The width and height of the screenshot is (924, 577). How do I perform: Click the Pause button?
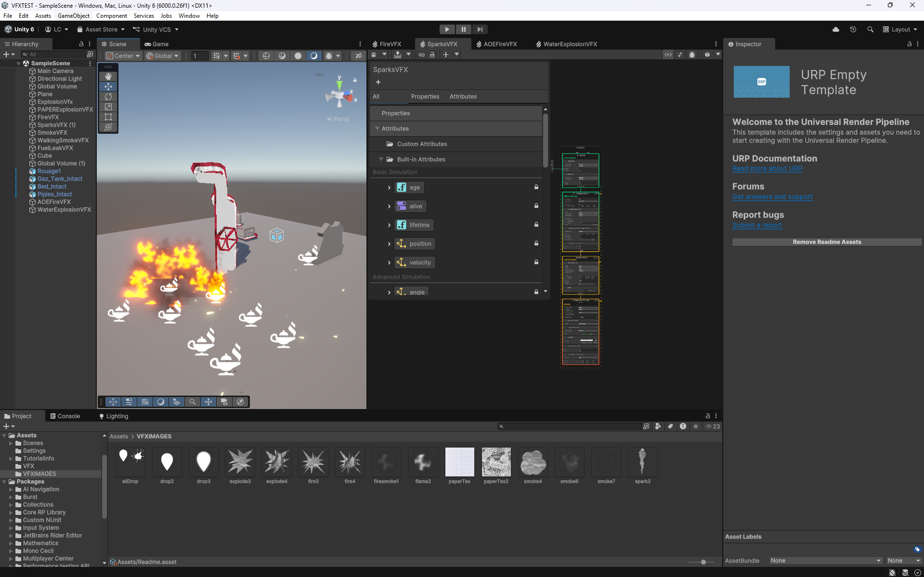[x=464, y=29]
